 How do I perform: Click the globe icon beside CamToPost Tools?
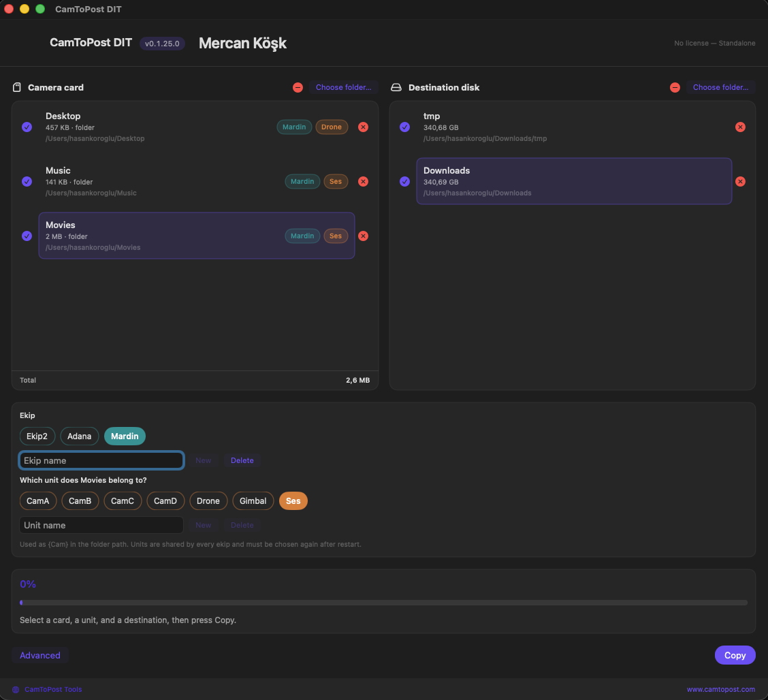16,689
